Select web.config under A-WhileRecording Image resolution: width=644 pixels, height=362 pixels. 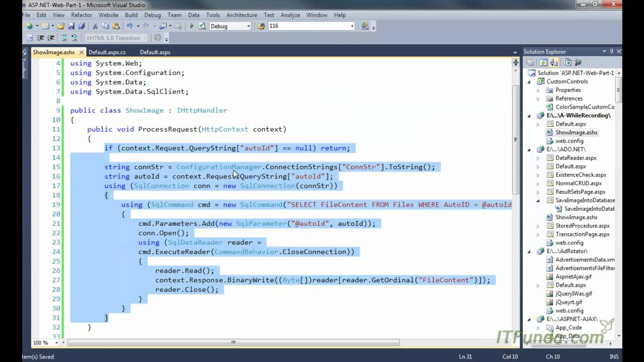pos(569,141)
